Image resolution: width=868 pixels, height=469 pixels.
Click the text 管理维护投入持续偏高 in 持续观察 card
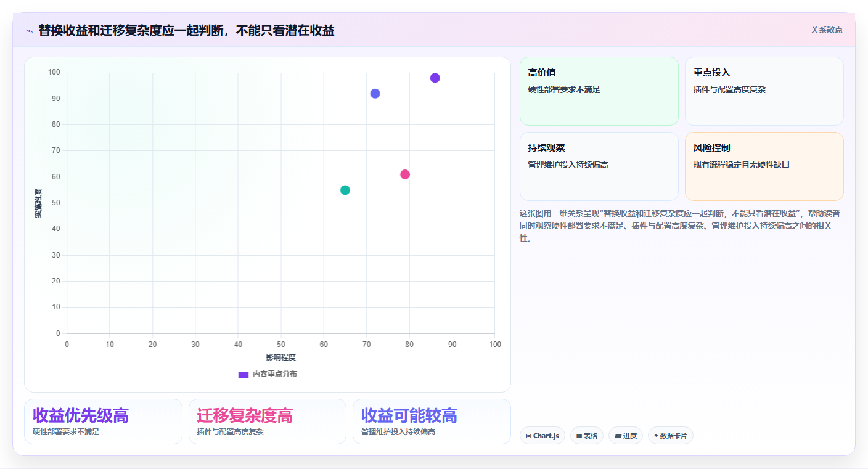pos(568,165)
